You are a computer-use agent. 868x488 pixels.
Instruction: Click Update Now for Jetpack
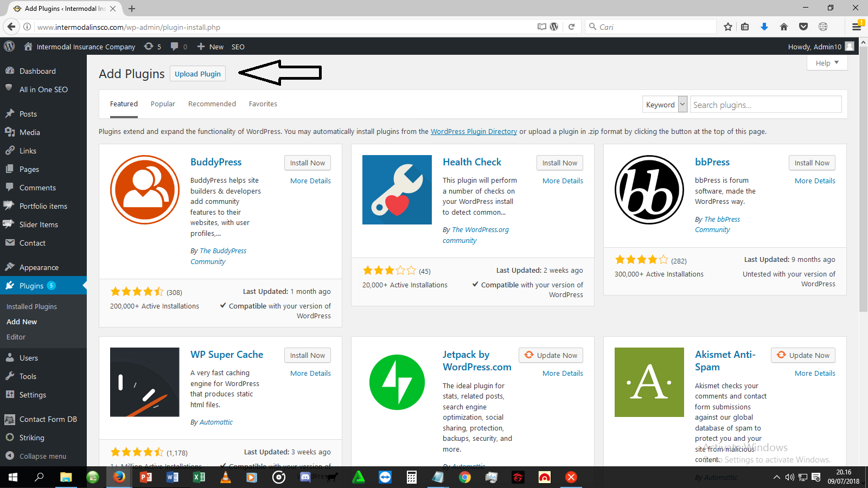pyautogui.click(x=551, y=355)
